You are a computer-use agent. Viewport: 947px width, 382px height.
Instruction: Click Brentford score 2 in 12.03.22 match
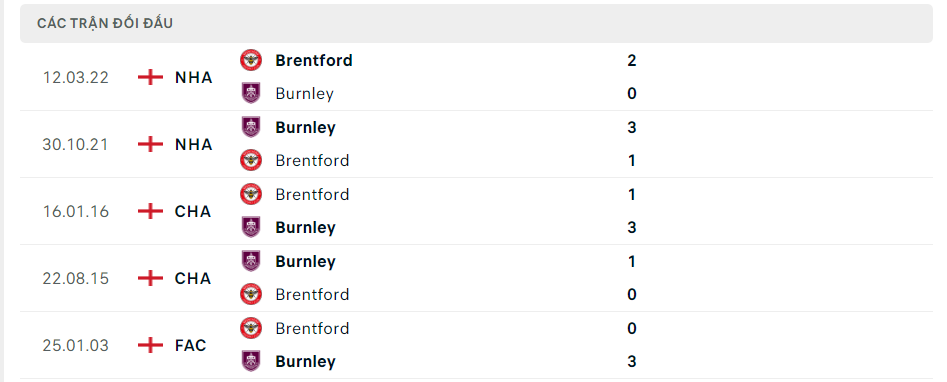tap(632, 60)
